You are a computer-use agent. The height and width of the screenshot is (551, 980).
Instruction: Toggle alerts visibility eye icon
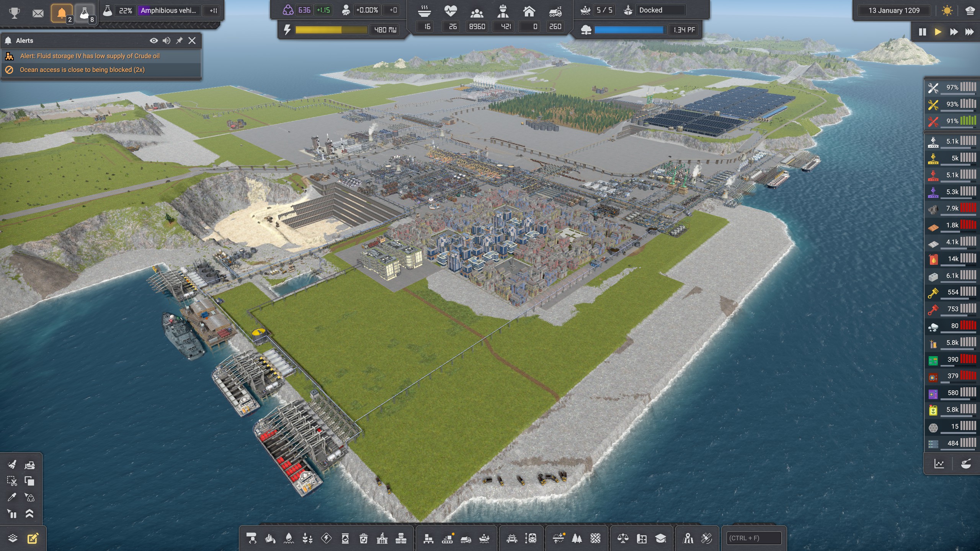[154, 41]
